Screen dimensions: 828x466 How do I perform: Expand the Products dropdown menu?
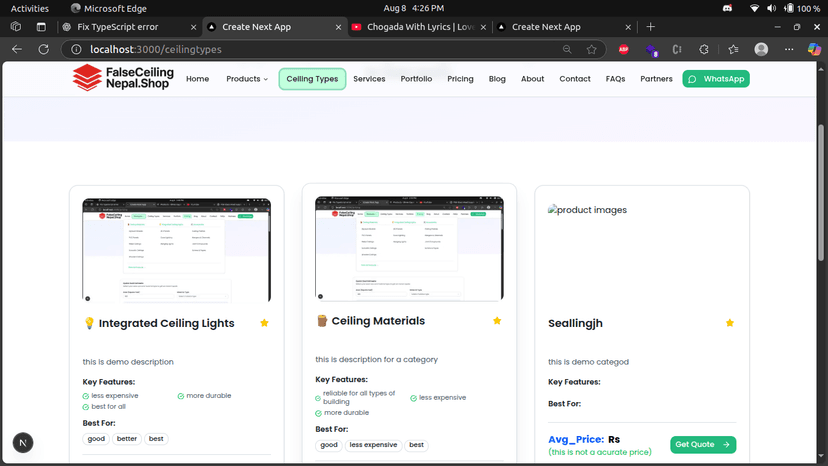[247, 79]
